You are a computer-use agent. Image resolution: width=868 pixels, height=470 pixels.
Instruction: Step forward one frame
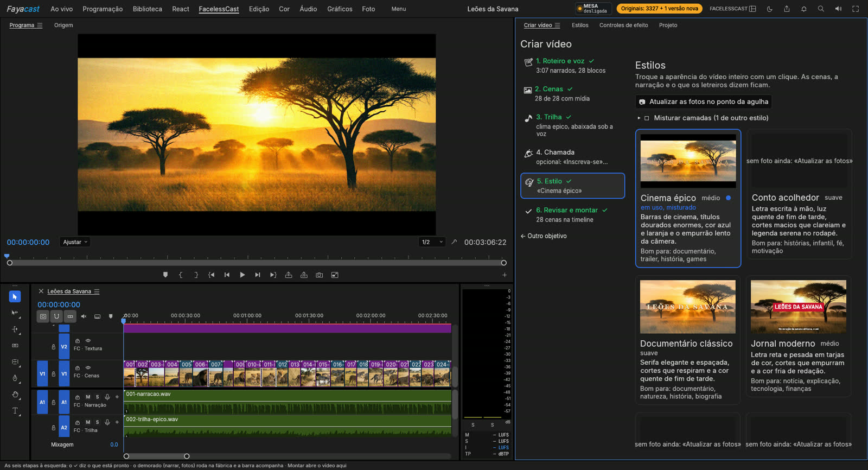point(258,275)
